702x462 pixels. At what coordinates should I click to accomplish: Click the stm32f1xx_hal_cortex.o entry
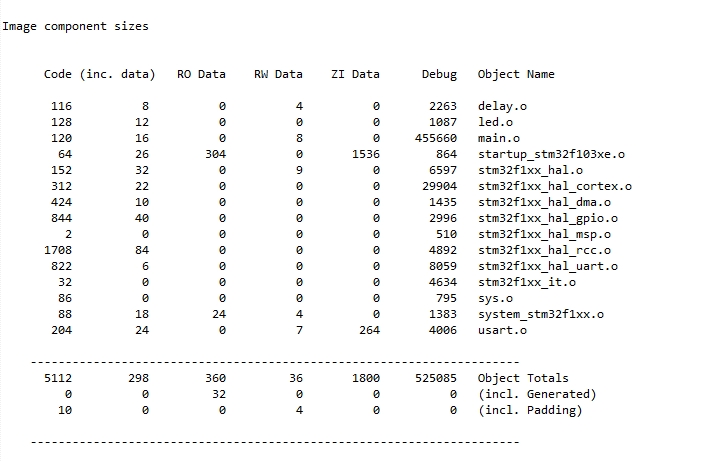[555, 186]
